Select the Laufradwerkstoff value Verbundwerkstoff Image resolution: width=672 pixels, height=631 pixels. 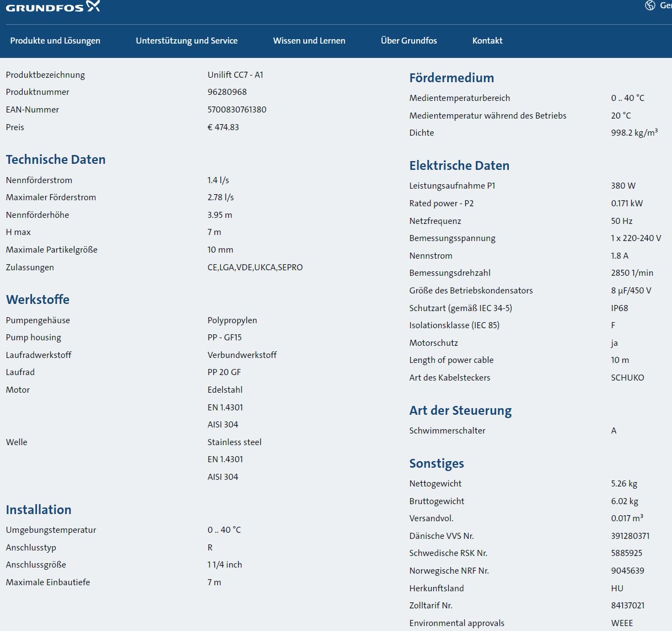click(242, 355)
